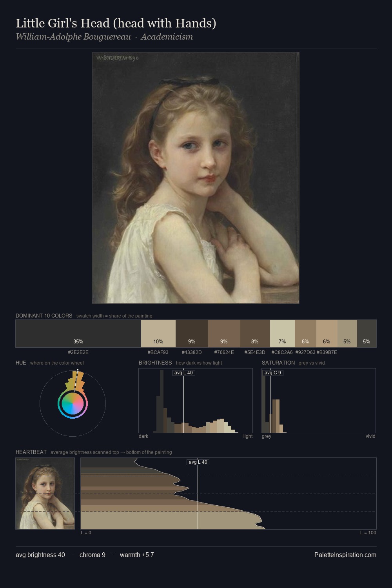This screenshot has width=392, height=588.
Task: Click the 35% dark grey #2E2E2E swatch
Action: (x=78, y=334)
